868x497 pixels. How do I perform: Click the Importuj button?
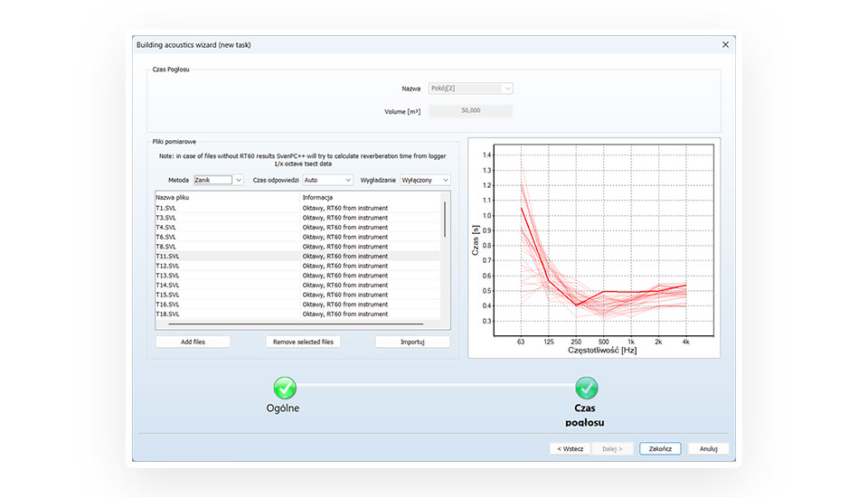(x=412, y=342)
